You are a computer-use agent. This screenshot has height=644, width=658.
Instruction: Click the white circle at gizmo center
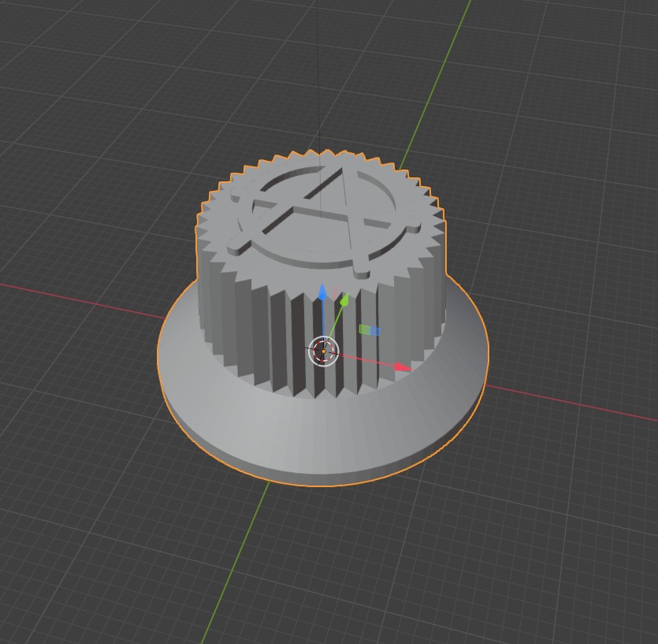[x=323, y=352]
